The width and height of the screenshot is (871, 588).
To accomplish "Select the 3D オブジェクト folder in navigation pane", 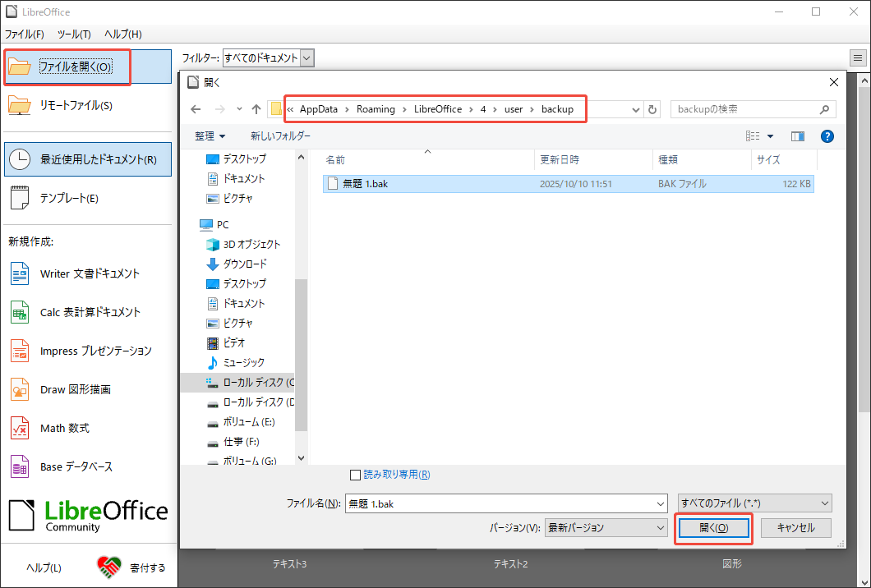I will (243, 244).
